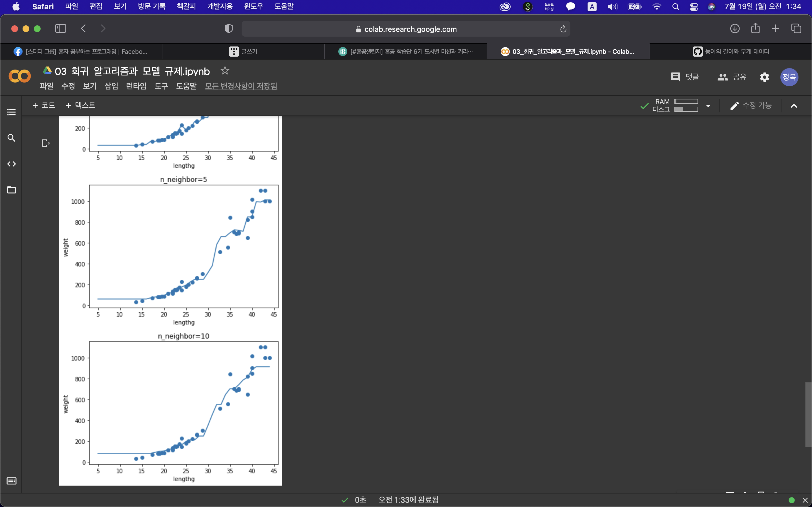
Task: Open the Files folder icon in the sidebar
Action: 11,190
